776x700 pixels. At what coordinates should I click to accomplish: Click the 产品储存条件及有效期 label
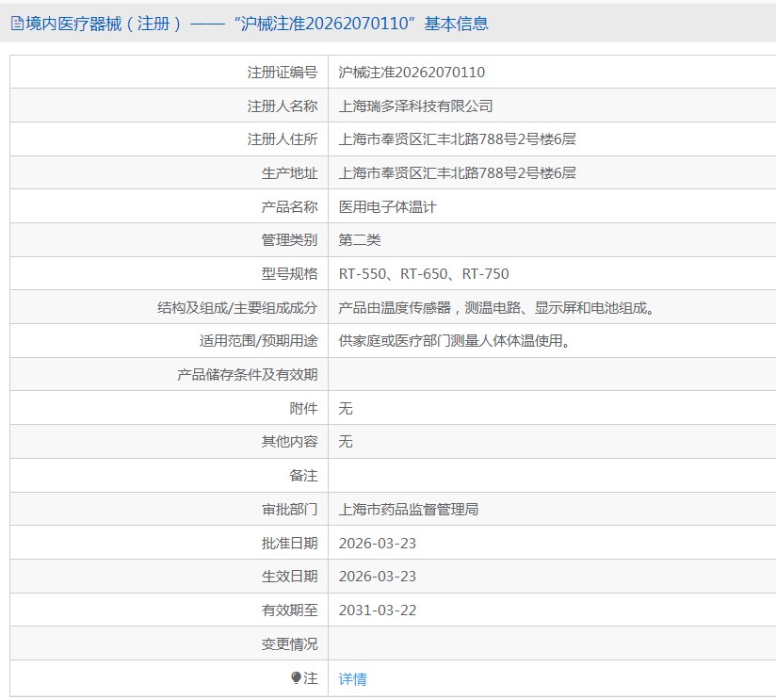click(x=248, y=375)
